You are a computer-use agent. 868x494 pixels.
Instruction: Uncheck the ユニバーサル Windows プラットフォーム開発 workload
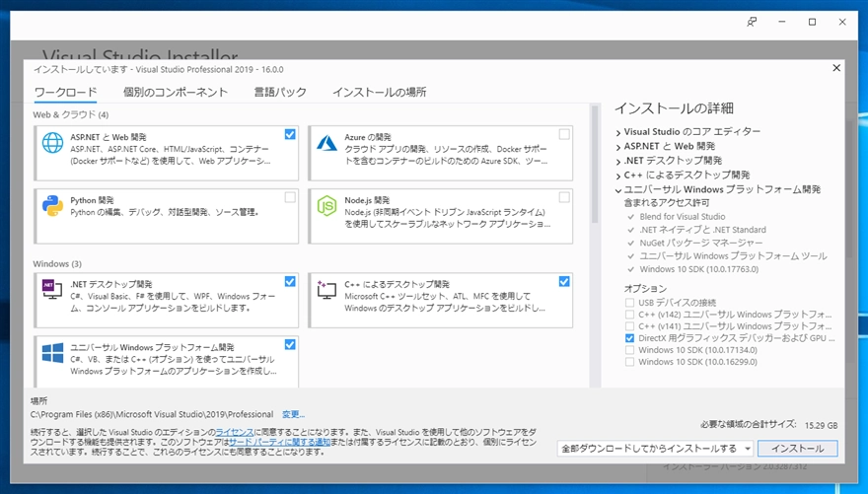pos(290,345)
